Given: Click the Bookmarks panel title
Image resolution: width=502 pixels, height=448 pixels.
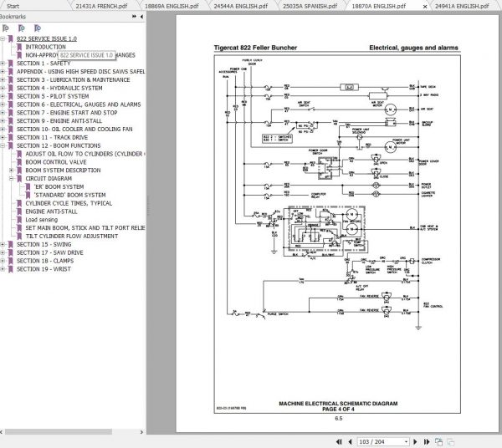Looking at the screenshot, I should [13, 17].
